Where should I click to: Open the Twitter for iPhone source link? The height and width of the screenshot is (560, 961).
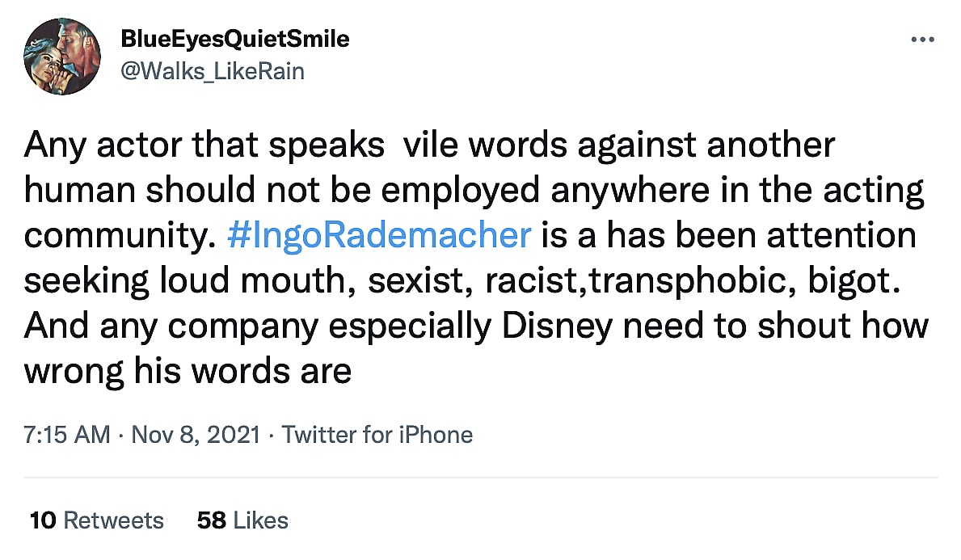377,435
